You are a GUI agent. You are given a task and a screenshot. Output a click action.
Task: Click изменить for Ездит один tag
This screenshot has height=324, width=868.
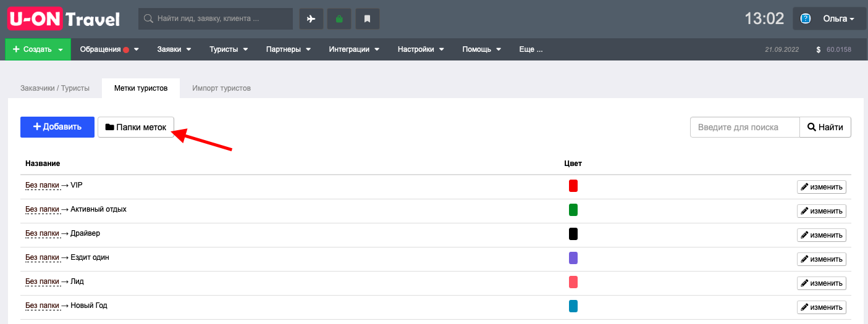point(821,259)
